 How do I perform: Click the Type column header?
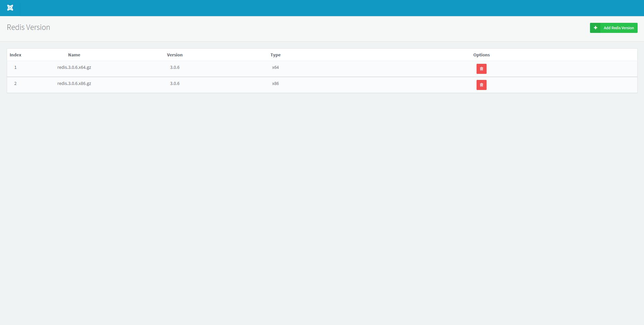(x=276, y=55)
